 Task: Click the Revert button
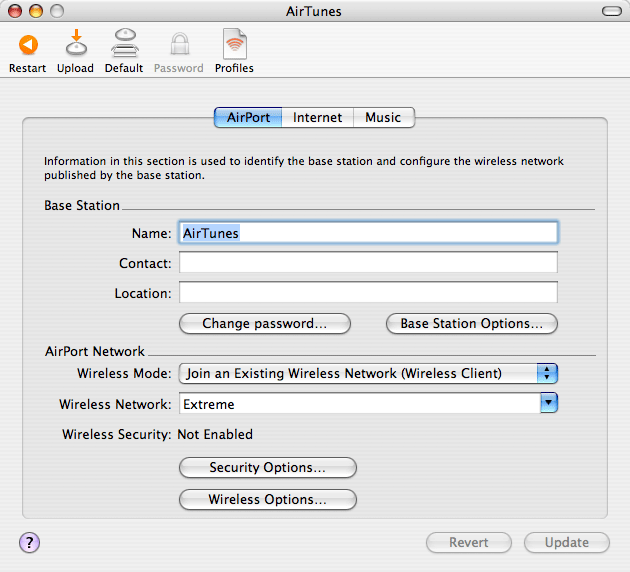(469, 543)
